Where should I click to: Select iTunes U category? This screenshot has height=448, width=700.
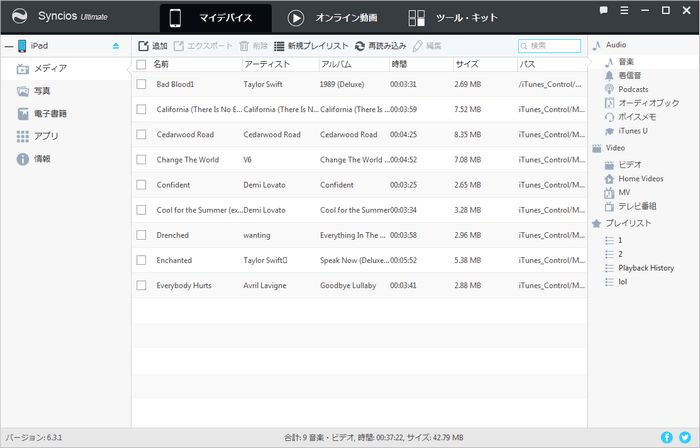tap(626, 131)
